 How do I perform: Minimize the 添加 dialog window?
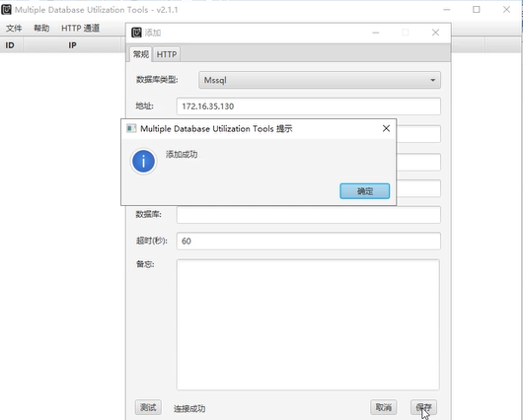(376, 33)
